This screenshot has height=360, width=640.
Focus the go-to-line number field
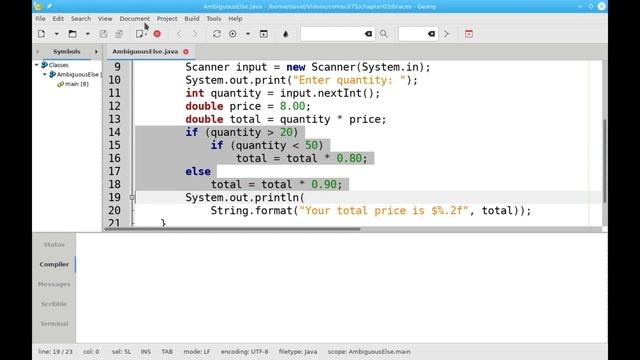[412, 34]
